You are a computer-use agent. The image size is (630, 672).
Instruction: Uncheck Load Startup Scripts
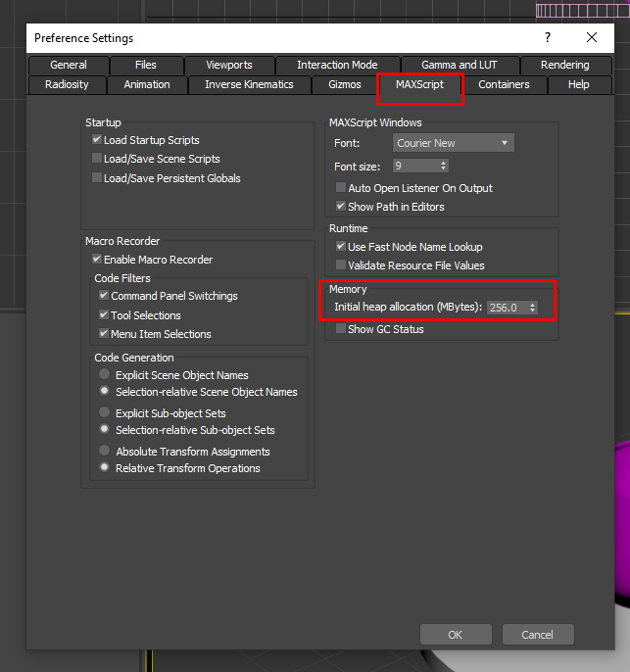click(x=97, y=140)
